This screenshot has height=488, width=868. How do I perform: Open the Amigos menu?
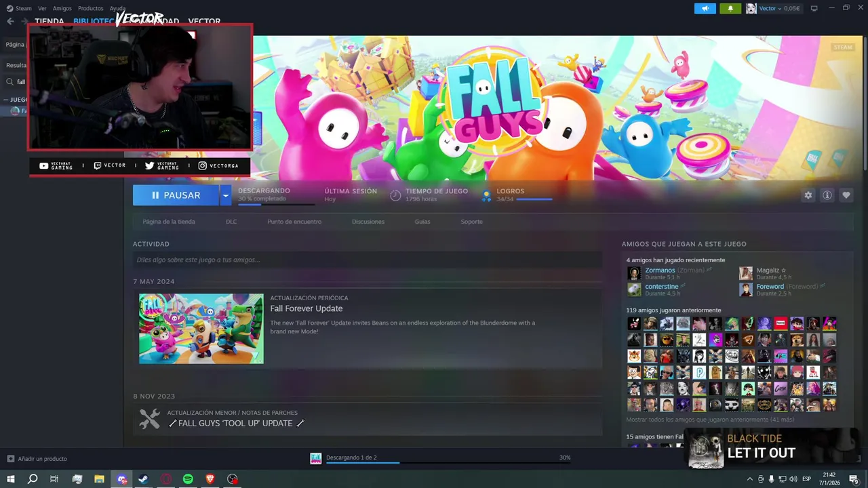(x=62, y=8)
